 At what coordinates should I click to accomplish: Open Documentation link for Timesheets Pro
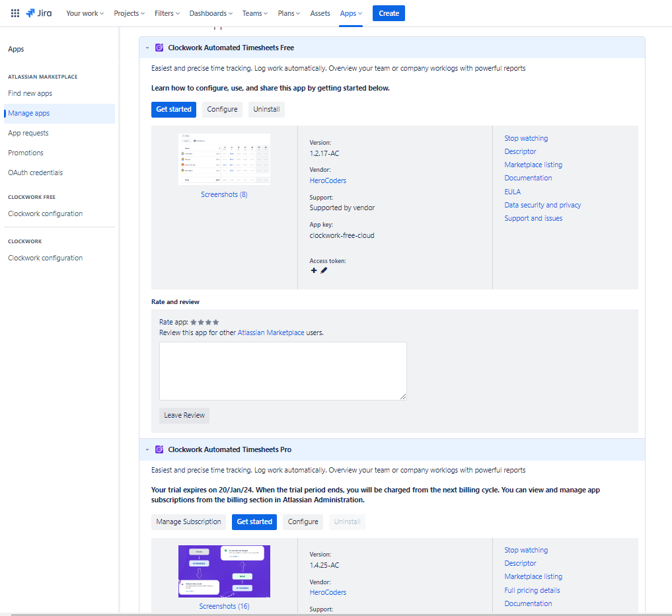(x=528, y=603)
